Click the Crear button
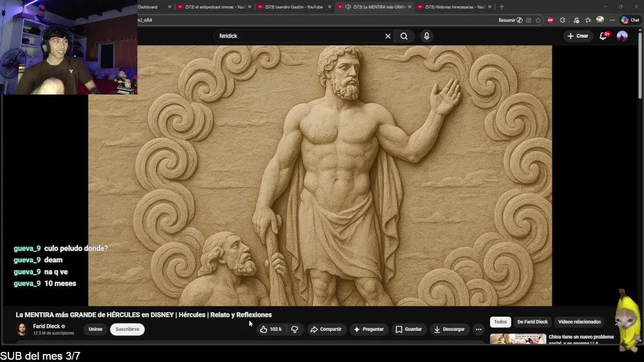This screenshot has width=644, height=362. point(578,36)
